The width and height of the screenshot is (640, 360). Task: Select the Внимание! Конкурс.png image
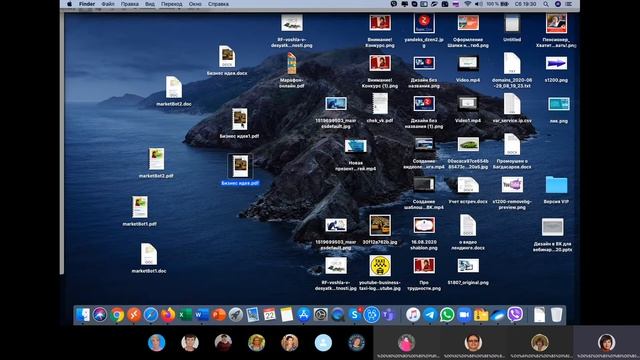click(x=380, y=31)
